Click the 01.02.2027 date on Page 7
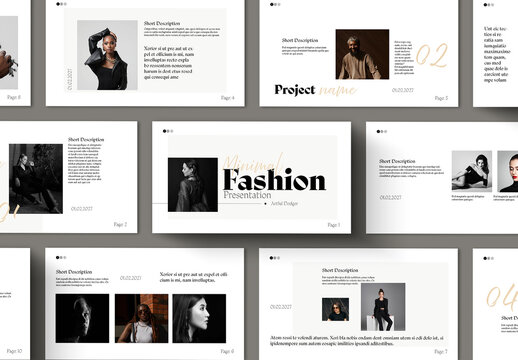The width and height of the screenshot is (518, 360). click(x=281, y=307)
